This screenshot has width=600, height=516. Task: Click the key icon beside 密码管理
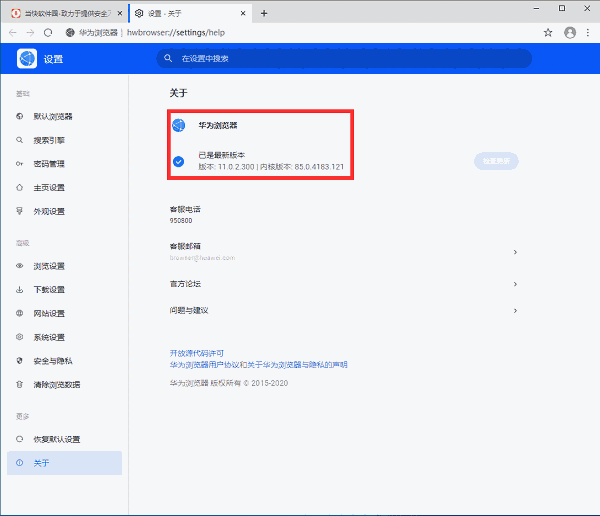20,164
